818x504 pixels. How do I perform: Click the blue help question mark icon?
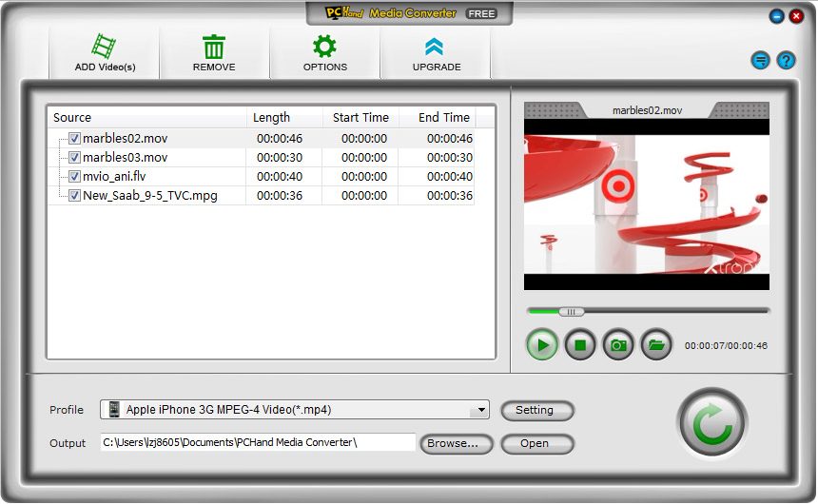786,61
